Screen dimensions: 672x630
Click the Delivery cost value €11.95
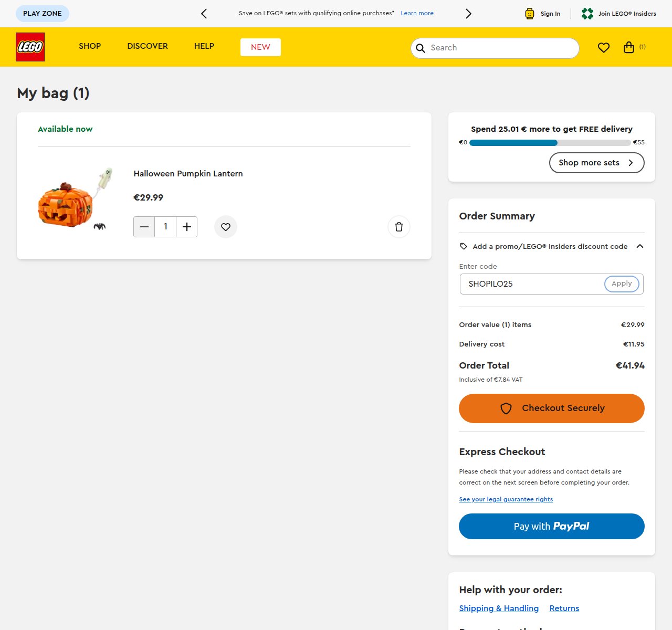[x=634, y=344]
